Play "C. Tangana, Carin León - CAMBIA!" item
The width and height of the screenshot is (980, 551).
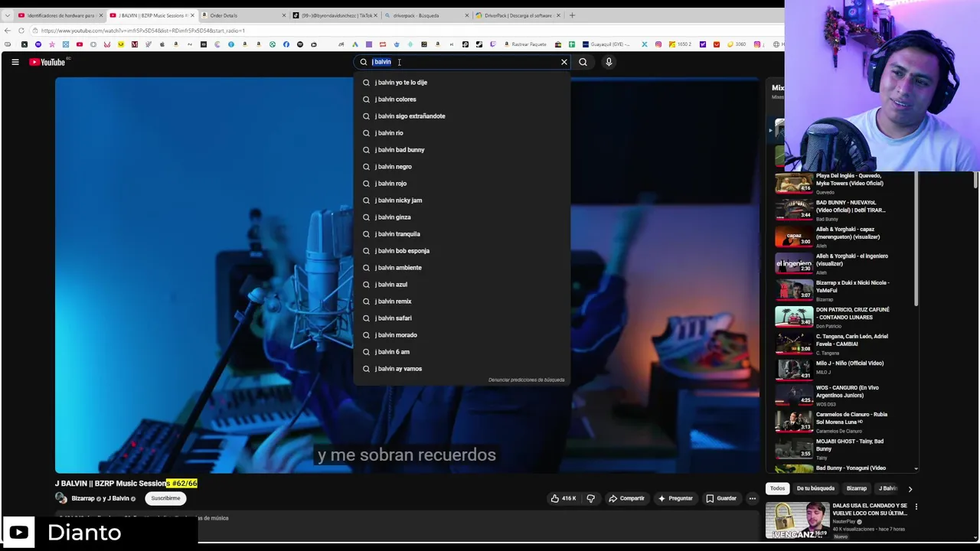click(x=841, y=344)
